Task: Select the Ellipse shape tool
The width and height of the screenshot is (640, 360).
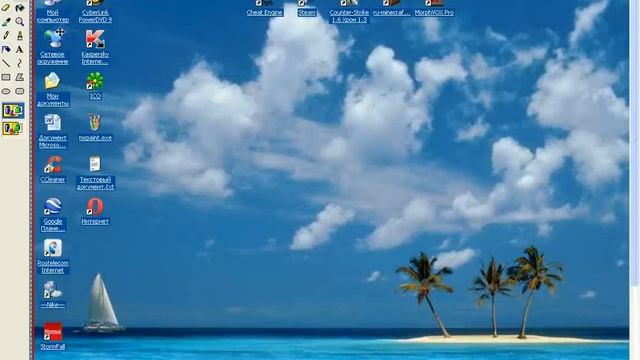Action: pyautogui.click(x=6, y=91)
